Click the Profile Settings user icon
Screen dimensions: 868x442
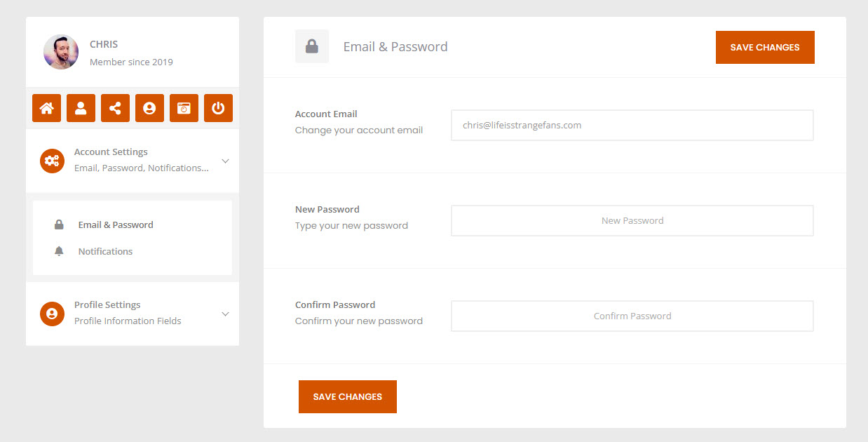click(x=52, y=314)
